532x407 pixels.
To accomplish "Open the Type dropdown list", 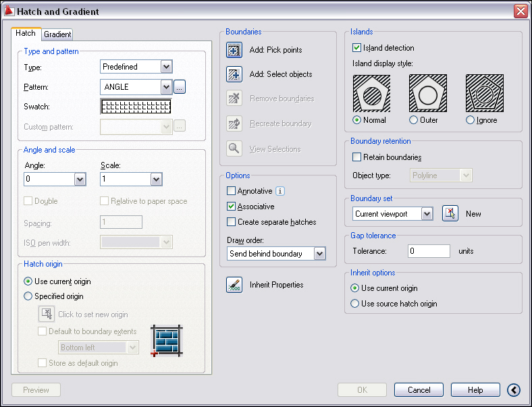I will coord(166,67).
